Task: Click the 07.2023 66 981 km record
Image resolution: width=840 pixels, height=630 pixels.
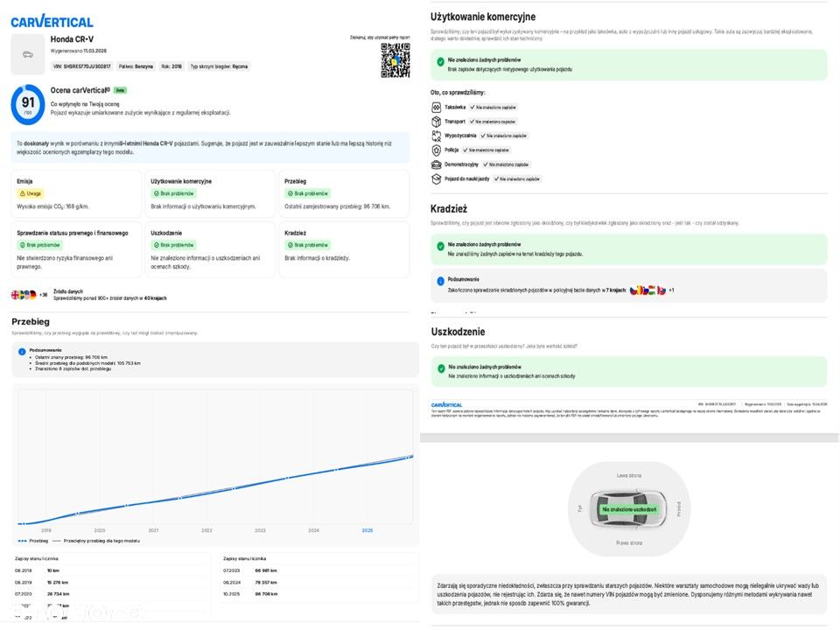Action: point(319,570)
